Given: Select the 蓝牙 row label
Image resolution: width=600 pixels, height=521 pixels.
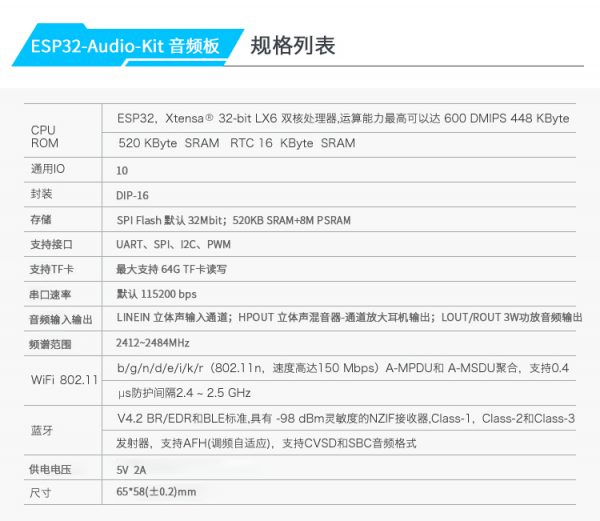Looking at the screenshot, I should click(x=41, y=430).
